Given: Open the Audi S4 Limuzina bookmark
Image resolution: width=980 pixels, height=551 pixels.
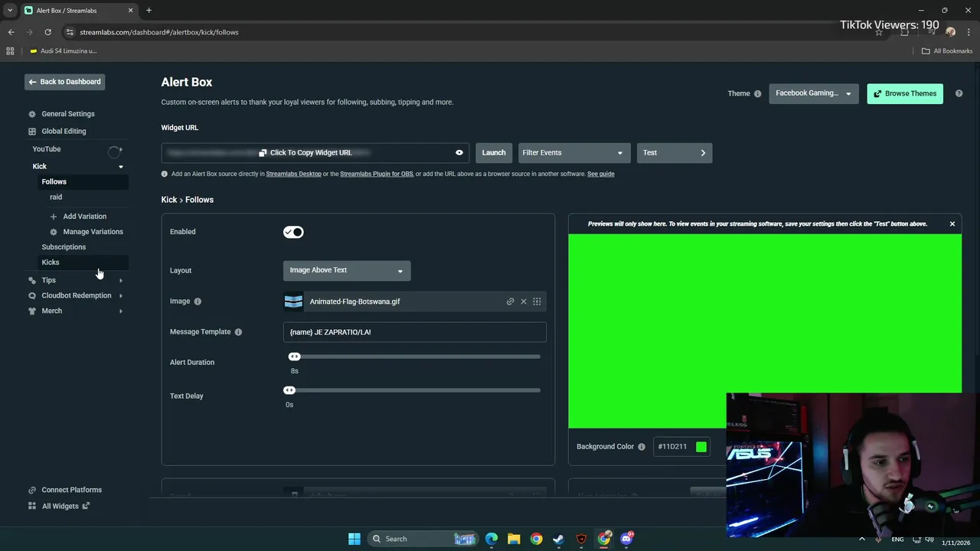Looking at the screenshot, I should [64, 51].
